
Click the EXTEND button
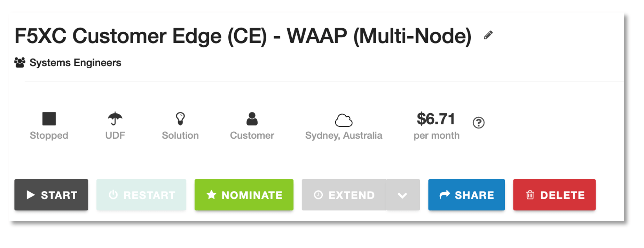click(x=344, y=195)
